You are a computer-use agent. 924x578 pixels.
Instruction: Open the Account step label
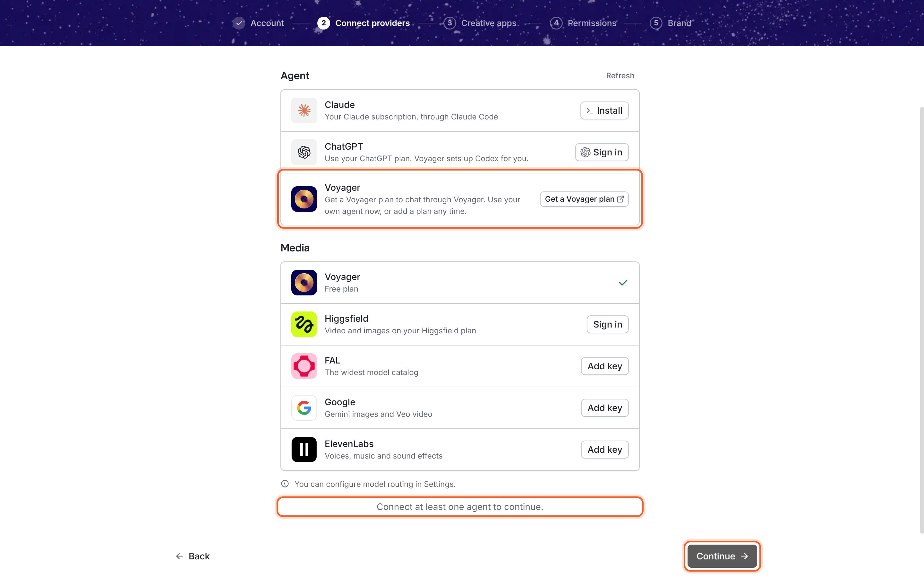[267, 23]
